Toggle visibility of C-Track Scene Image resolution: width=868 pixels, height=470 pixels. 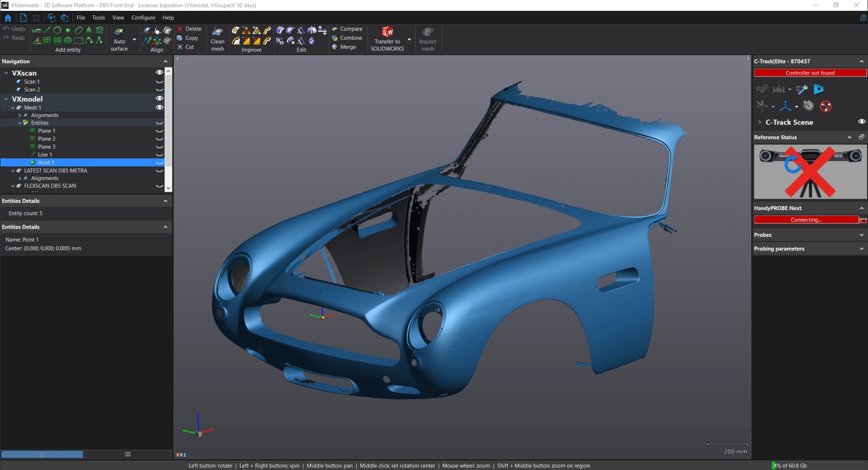pyautogui.click(x=862, y=122)
